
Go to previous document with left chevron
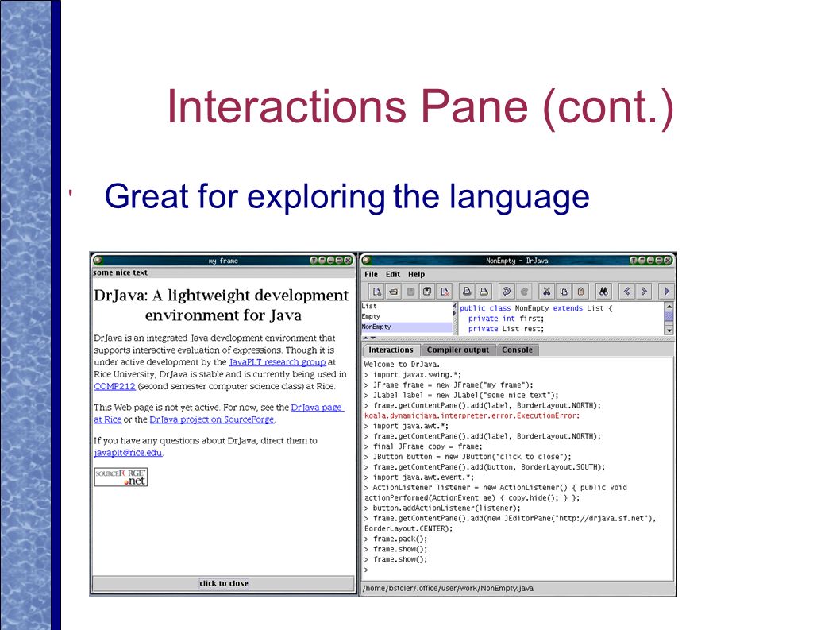click(x=626, y=291)
